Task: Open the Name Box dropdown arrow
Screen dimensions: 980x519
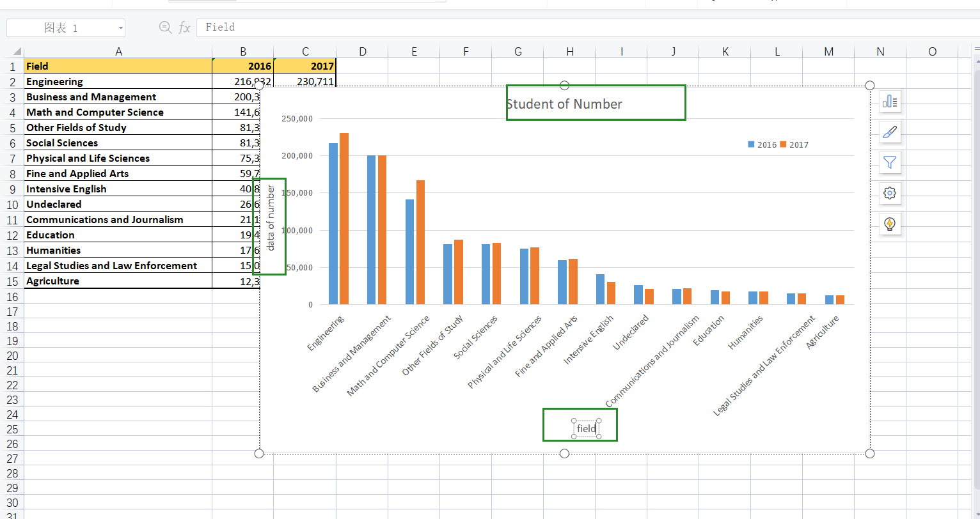Action: 120,28
